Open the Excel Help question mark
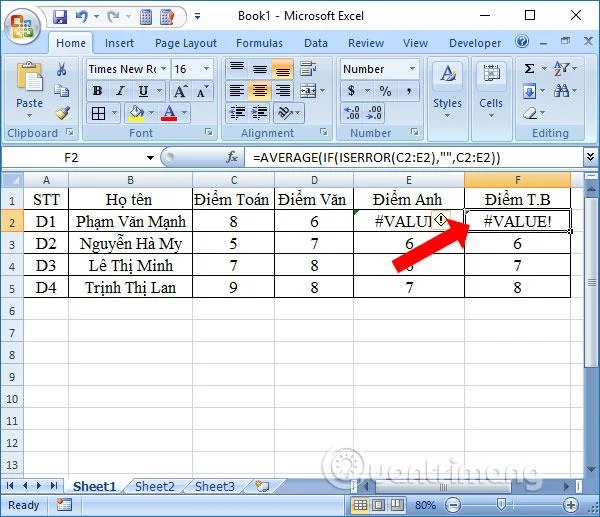The height and width of the screenshot is (517, 600). [x=522, y=41]
